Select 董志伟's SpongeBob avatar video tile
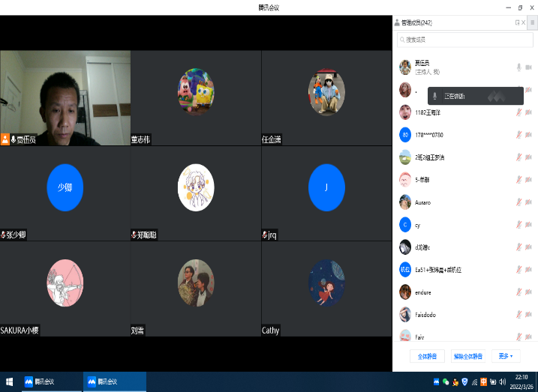 coord(195,91)
